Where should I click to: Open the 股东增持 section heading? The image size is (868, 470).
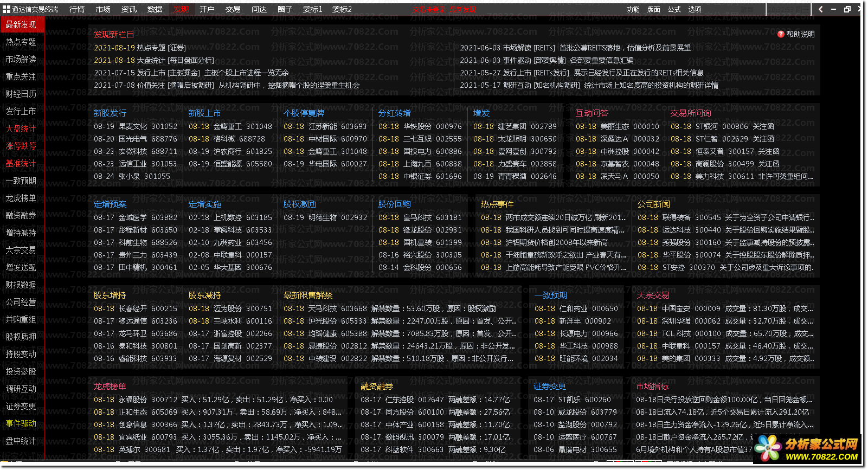pos(110,295)
